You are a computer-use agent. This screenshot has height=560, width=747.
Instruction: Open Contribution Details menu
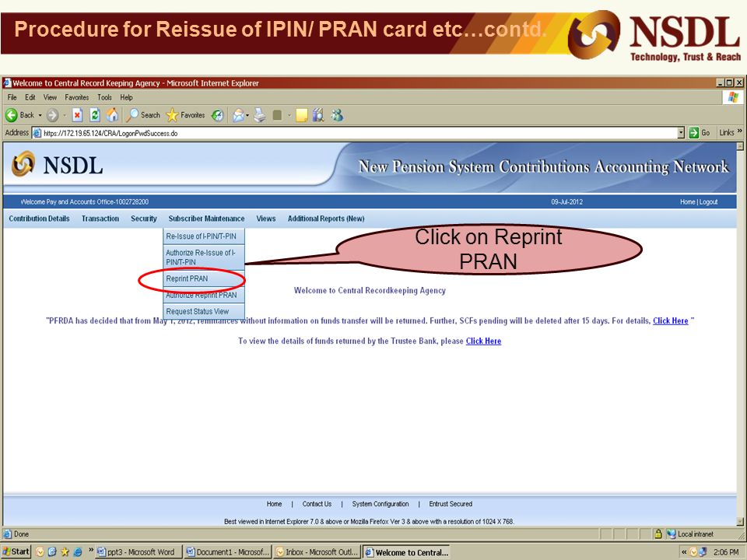click(39, 219)
